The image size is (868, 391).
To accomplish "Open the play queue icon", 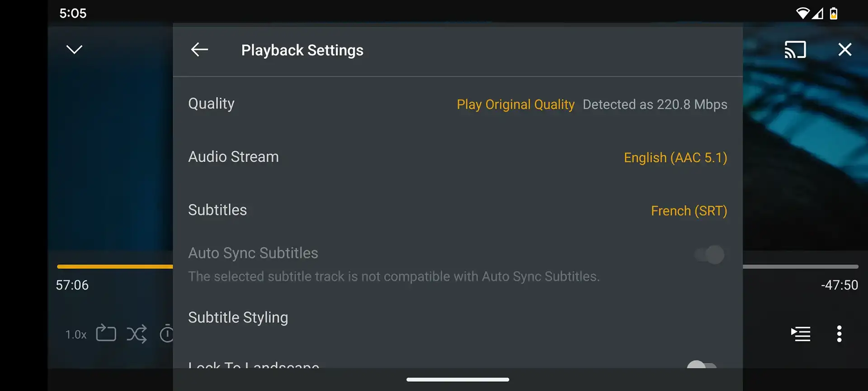I will pyautogui.click(x=800, y=334).
